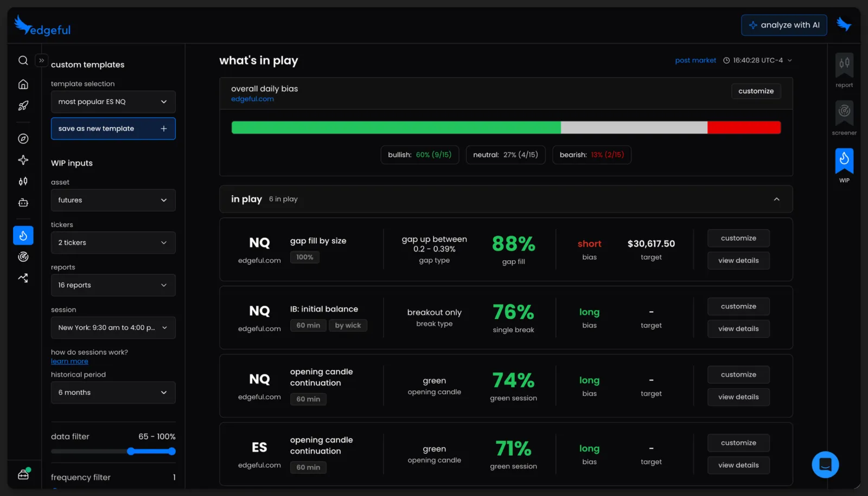
Task: Open the candlestick chart icon in left sidebar
Action: (23, 181)
